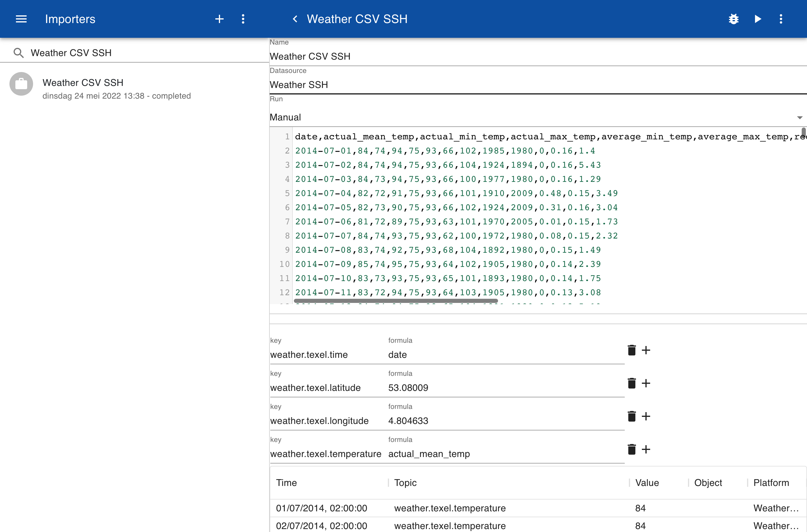Viewport: 807px width, 532px height.
Task: Click the search magnifier icon
Action: click(x=18, y=53)
